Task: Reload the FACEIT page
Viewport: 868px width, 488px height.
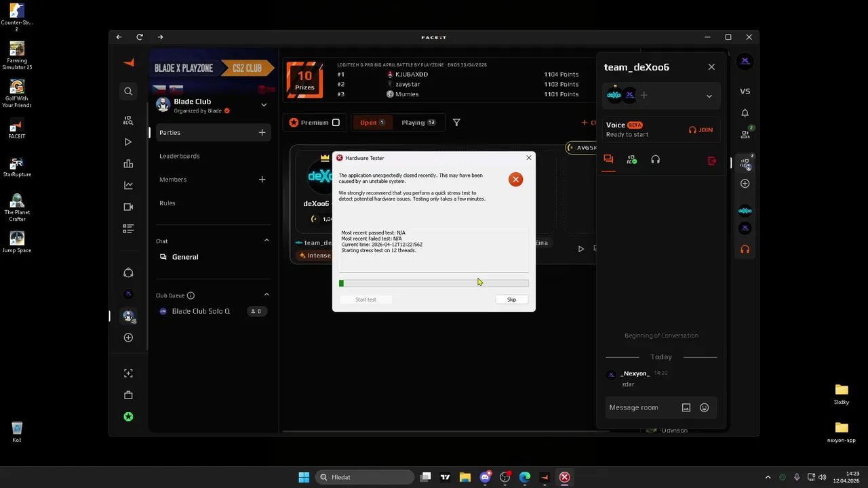Action: [140, 37]
